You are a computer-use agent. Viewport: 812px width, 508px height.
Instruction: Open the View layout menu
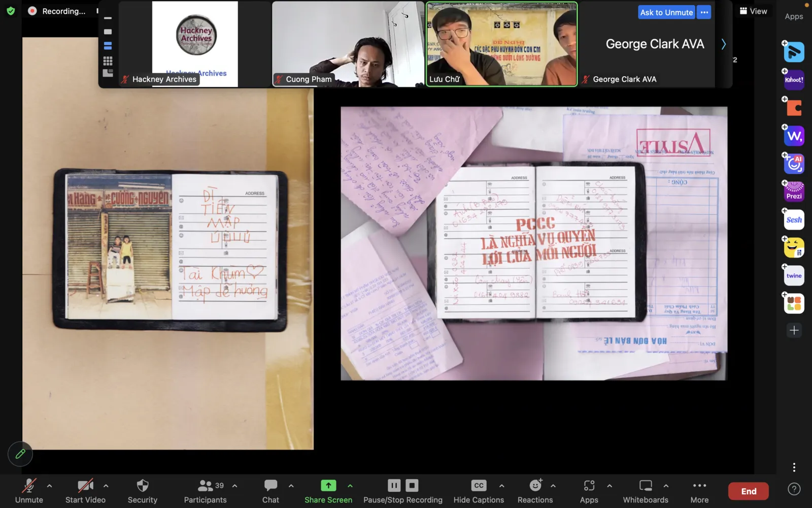[x=753, y=11]
